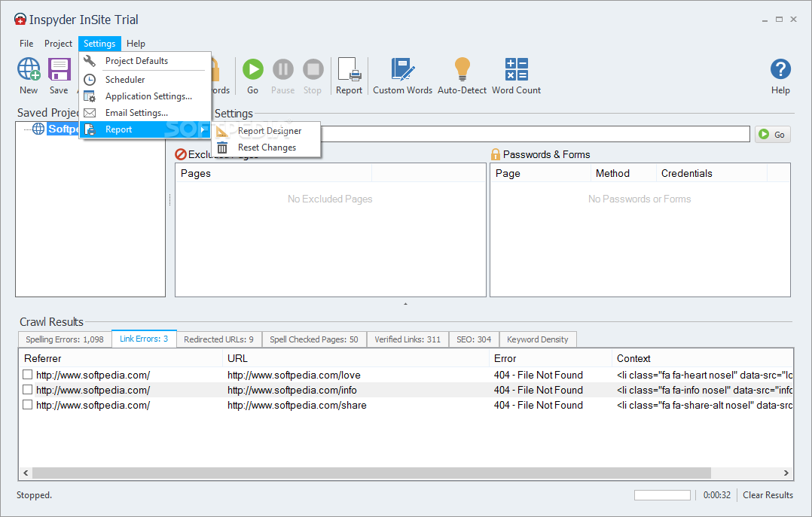Sort by URL column header
The image size is (812, 517).
point(356,358)
